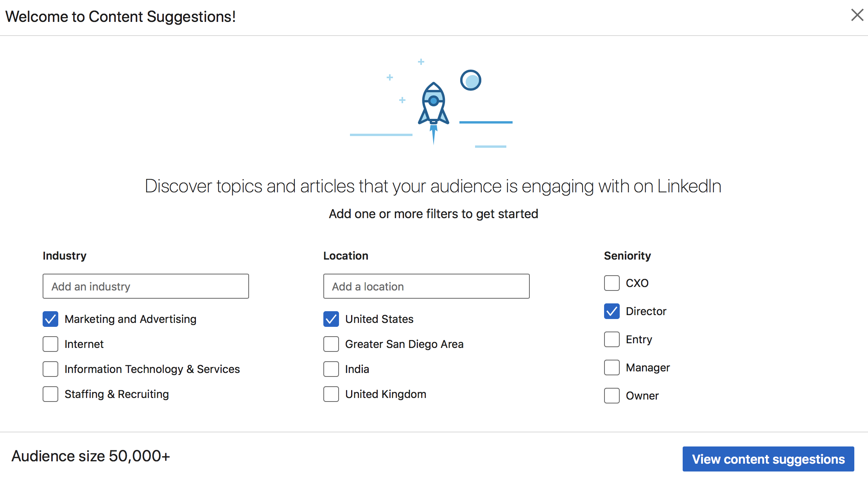The height and width of the screenshot is (484, 868).
Task: Check Manager under Seniority
Action: pos(612,367)
